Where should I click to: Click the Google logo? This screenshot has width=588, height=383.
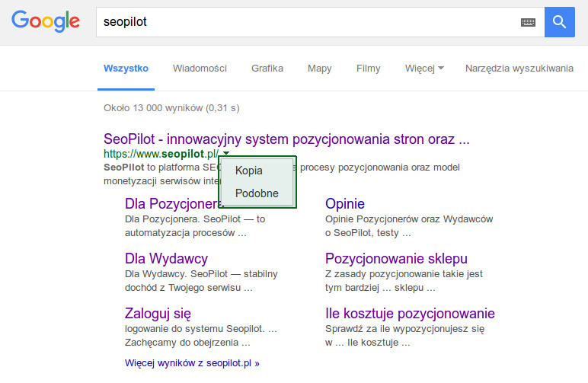(46, 22)
